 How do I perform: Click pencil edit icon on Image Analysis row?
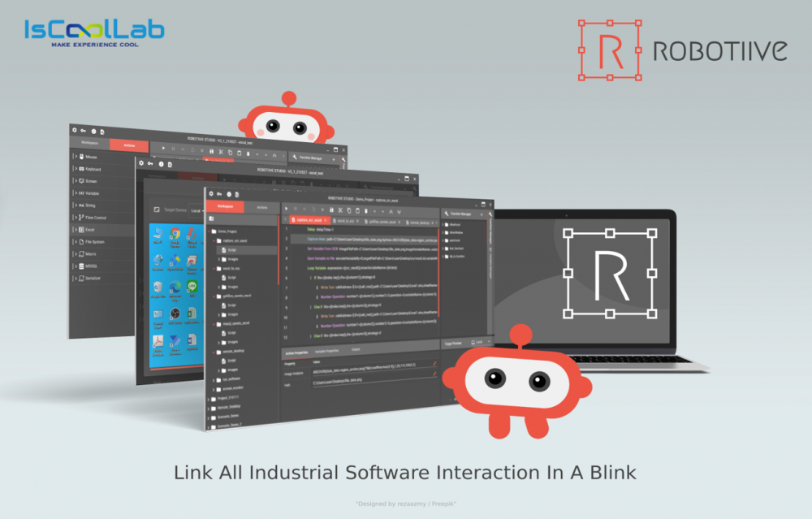click(435, 374)
